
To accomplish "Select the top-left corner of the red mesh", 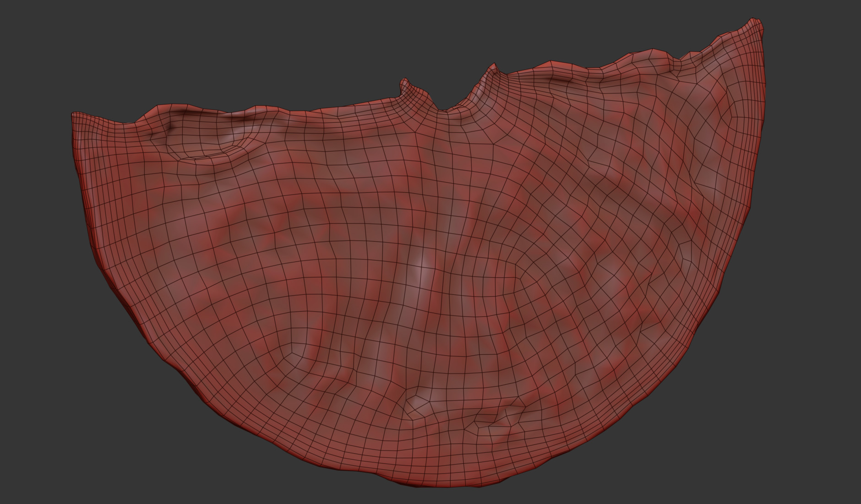I will coord(73,115).
